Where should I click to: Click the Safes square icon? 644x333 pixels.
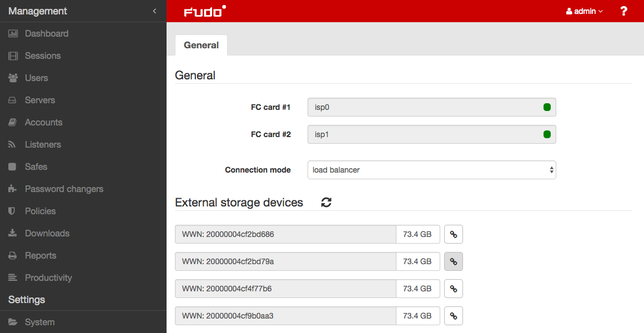(x=12, y=167)
